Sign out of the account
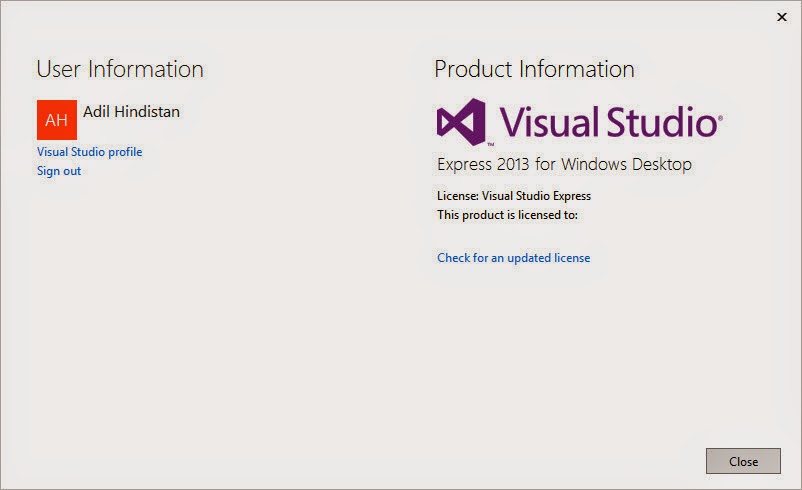 tap(59, 171)
